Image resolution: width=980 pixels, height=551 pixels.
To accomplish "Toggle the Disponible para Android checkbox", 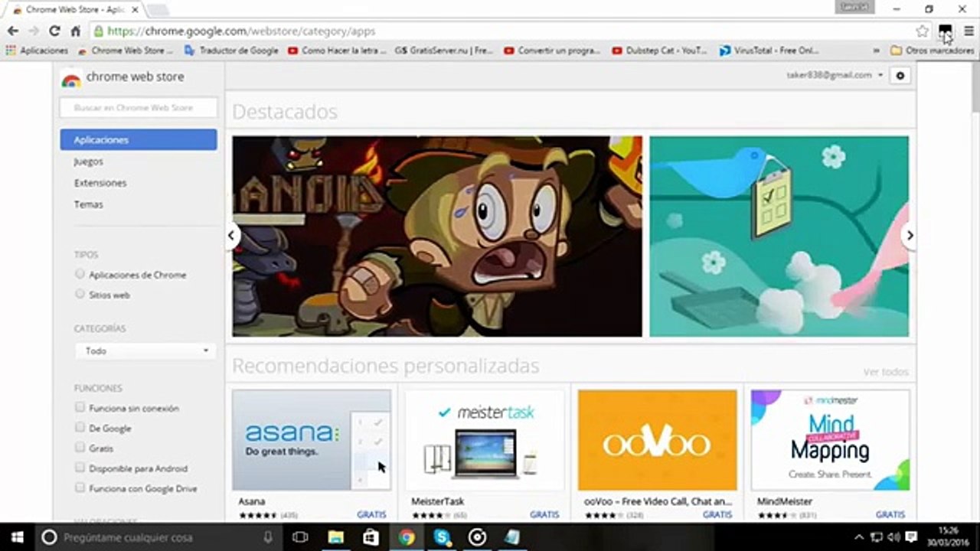I will click(x=80, y=468).
